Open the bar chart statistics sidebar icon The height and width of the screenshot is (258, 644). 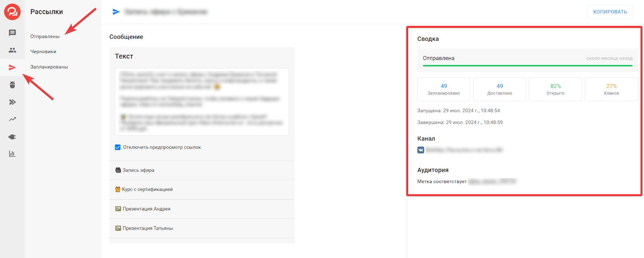pos(12,154)
